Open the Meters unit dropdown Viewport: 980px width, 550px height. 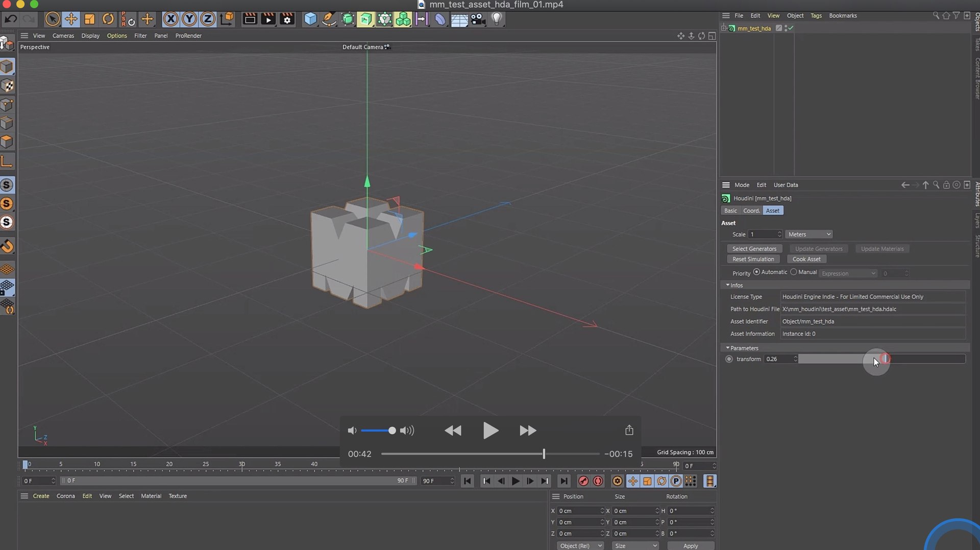point(809,234)
